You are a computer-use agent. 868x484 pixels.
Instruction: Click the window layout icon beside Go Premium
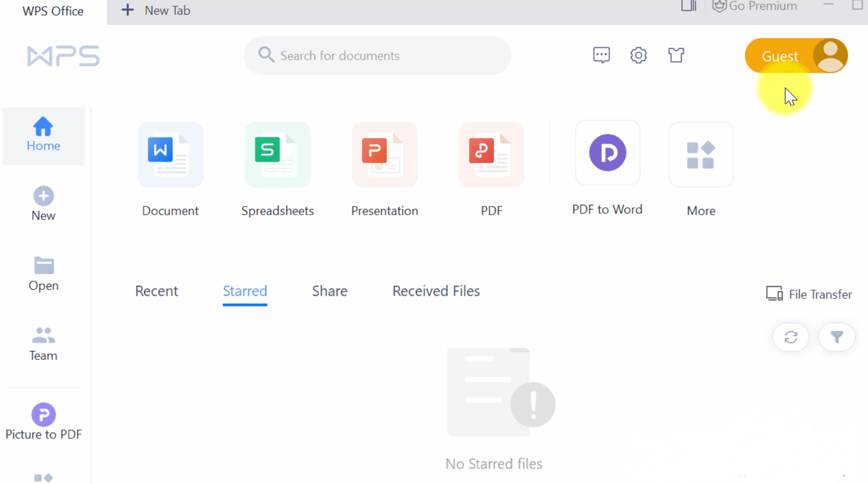689,6
